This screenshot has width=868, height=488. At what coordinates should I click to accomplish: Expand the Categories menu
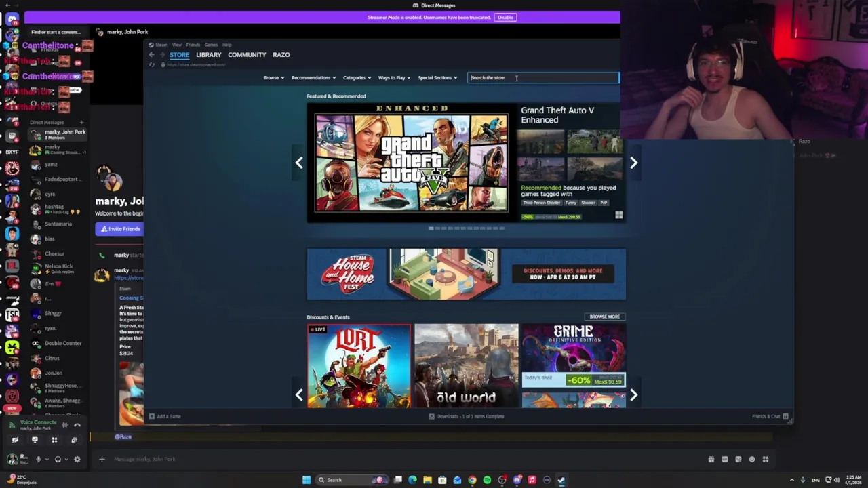pyautogui.click(x=357, y=78)
